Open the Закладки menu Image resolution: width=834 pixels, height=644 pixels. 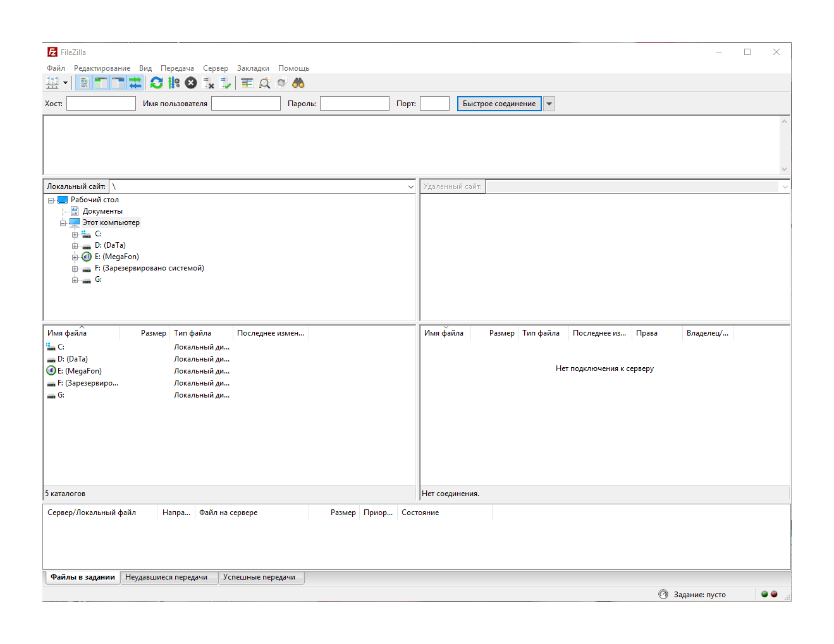(253, 68)
